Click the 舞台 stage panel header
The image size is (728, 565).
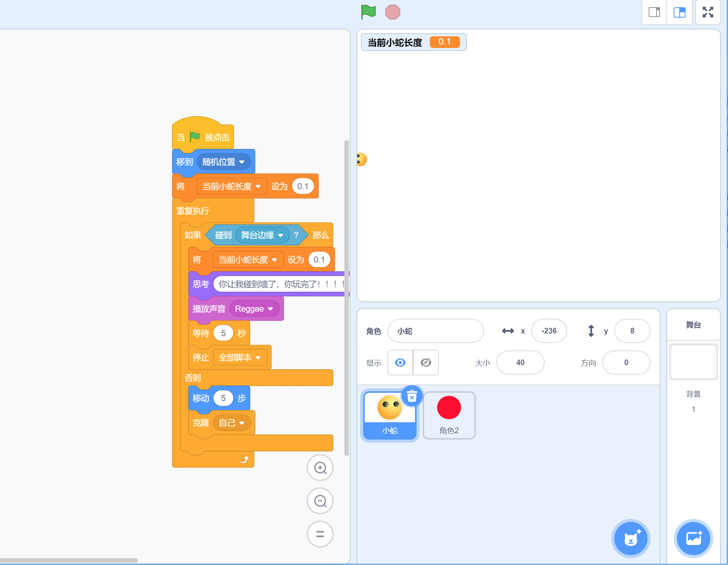694,325
